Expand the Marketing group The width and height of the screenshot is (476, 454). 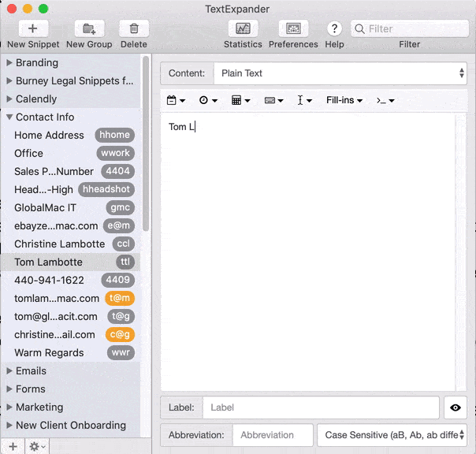9,407
